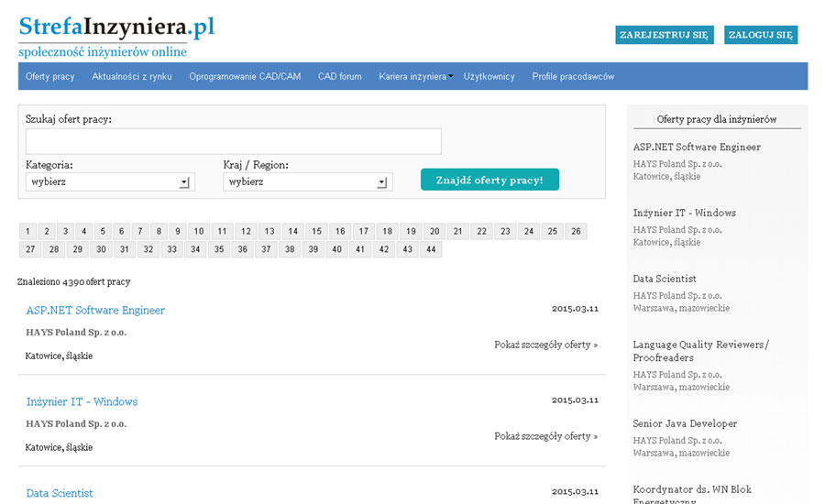Go to Aktualności z rynku
The height and width of the screenshot is (504, 825).
click(131, 76)
